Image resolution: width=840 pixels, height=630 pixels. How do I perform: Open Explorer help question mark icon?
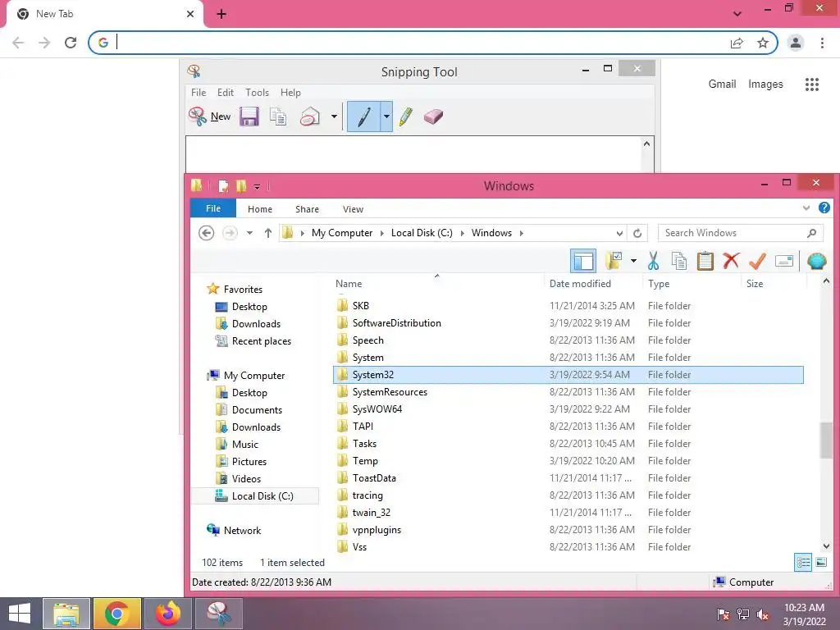pos(824,208)
